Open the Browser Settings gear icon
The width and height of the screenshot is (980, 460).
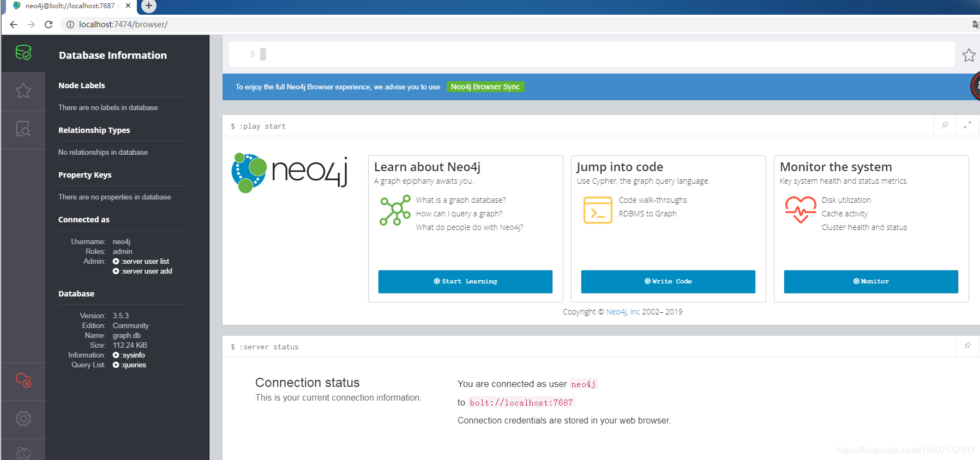coord(23,419)
